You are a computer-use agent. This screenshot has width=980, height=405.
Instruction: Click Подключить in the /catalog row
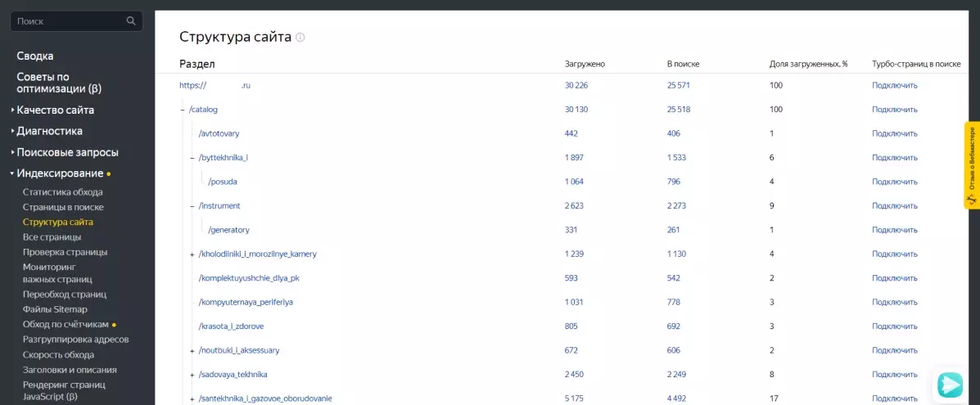click(894, 110)
